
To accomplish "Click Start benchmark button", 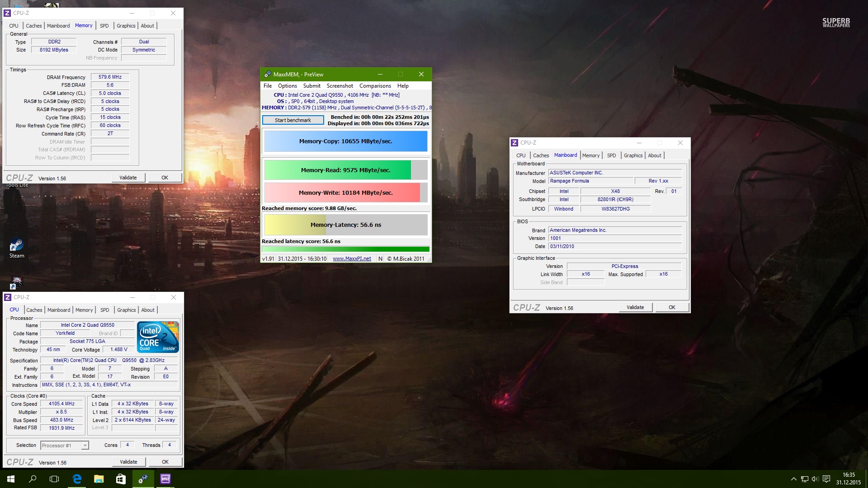I will [293, 120].
